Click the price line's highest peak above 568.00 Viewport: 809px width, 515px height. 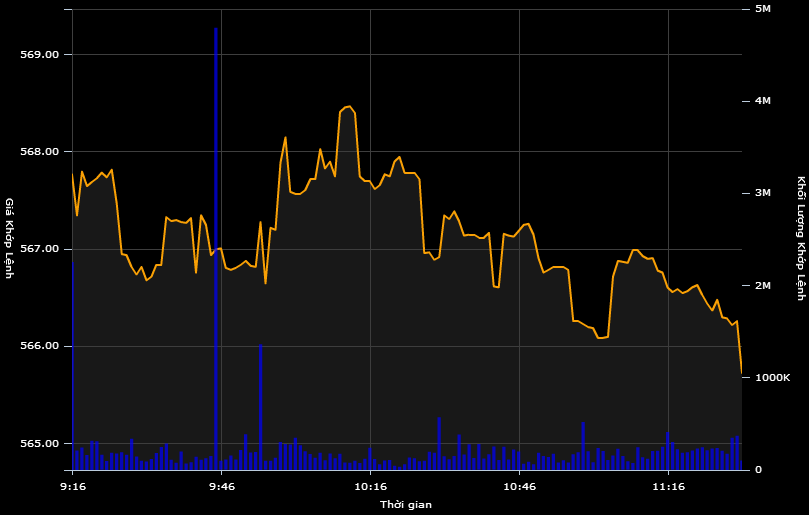[347, 107]
